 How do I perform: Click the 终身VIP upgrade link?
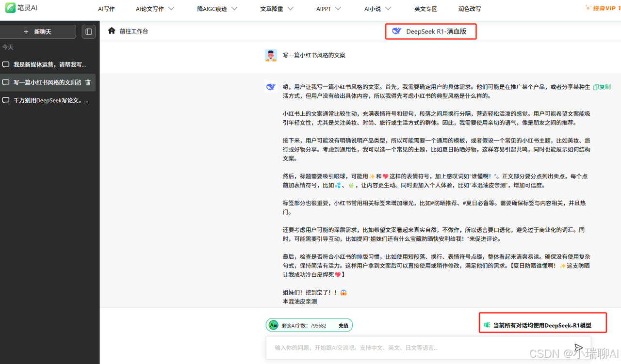603,8
